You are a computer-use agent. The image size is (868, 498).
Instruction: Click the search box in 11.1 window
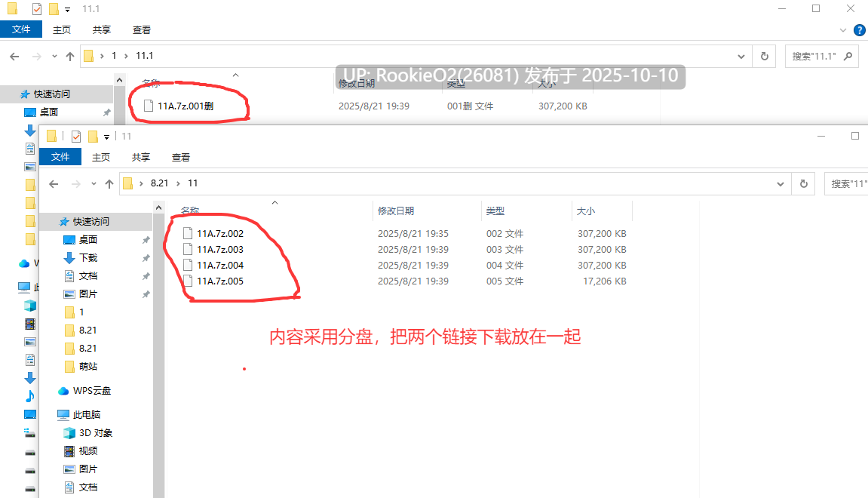point(822,57)
